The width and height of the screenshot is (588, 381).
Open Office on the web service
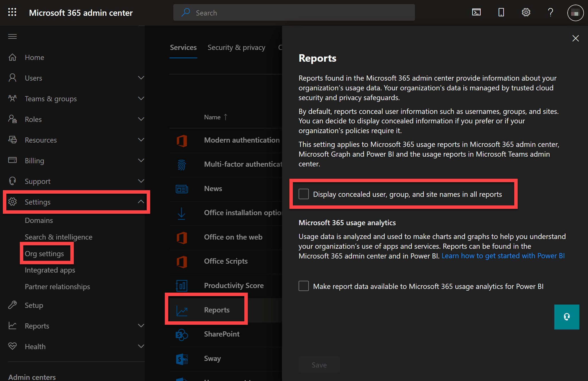pos(233,237)
